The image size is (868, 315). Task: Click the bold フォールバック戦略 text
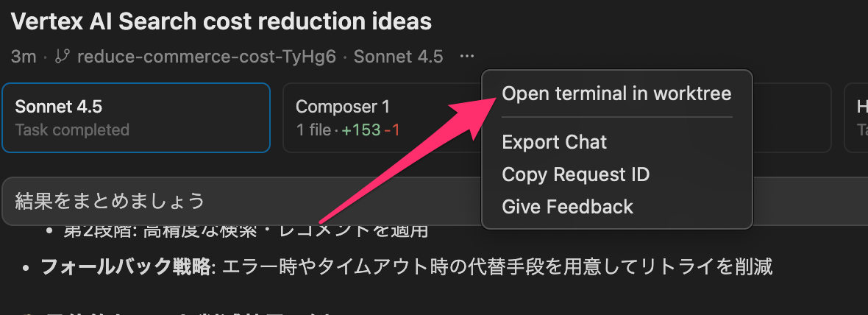click(x=125, y=266)
